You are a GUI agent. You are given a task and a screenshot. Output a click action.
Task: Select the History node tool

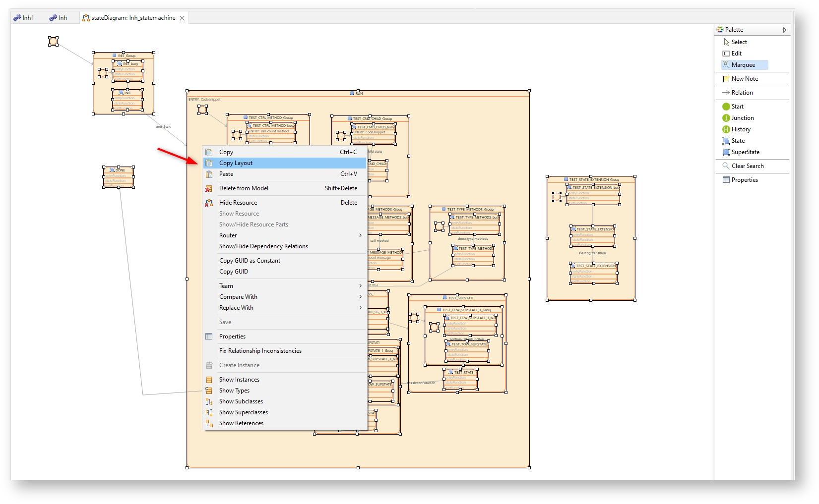pyautogui.click(x=741, y=129)
